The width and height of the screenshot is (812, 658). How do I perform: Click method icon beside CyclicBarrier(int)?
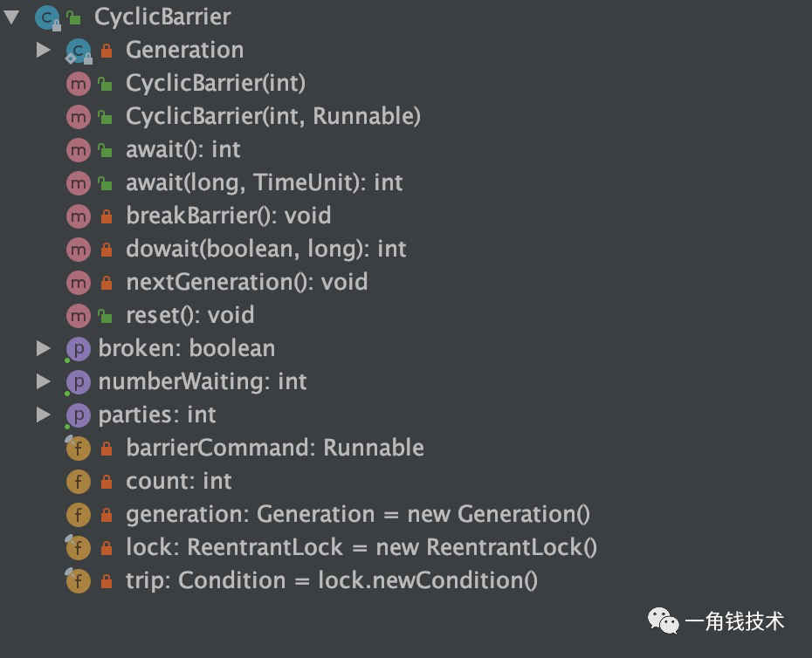point(79,84)
